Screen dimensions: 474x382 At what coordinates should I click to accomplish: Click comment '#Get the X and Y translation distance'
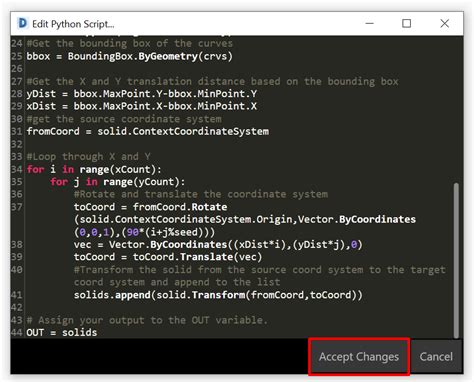coord(212,81)
